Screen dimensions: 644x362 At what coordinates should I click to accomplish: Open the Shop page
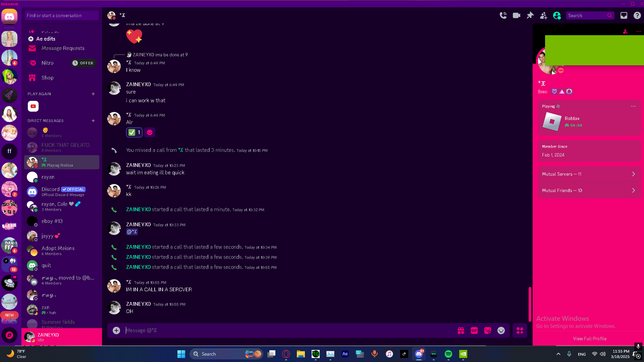coord(62,78)
